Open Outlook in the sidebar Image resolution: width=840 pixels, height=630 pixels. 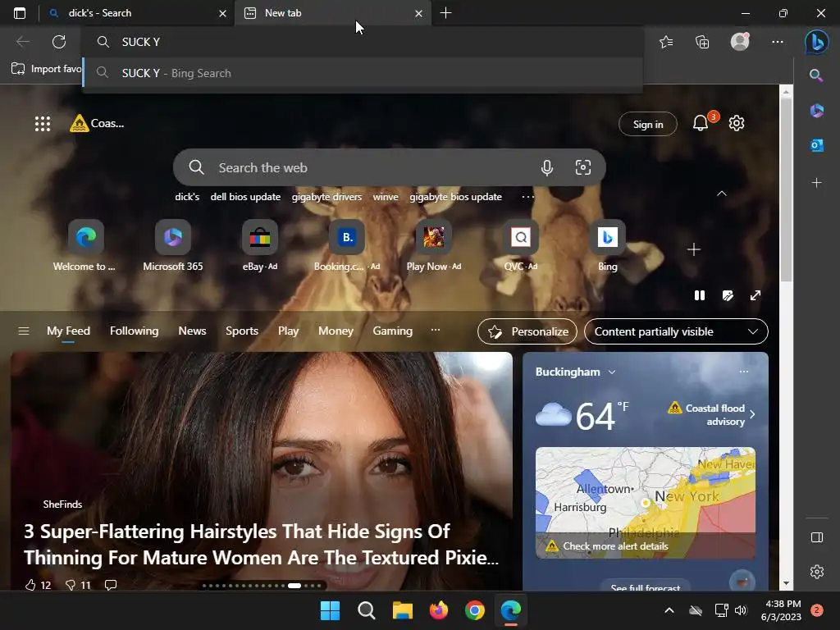point(816,145)
